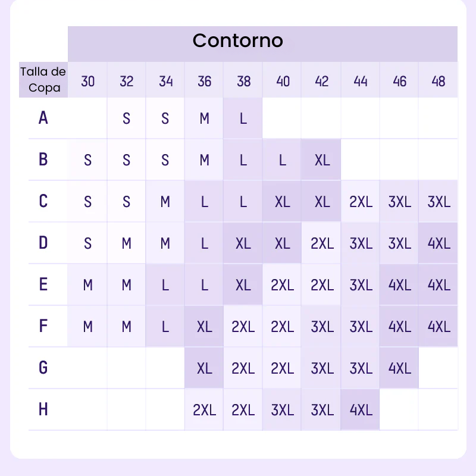
Task: Click cup size D row label
Action: [x=43, y=243]
